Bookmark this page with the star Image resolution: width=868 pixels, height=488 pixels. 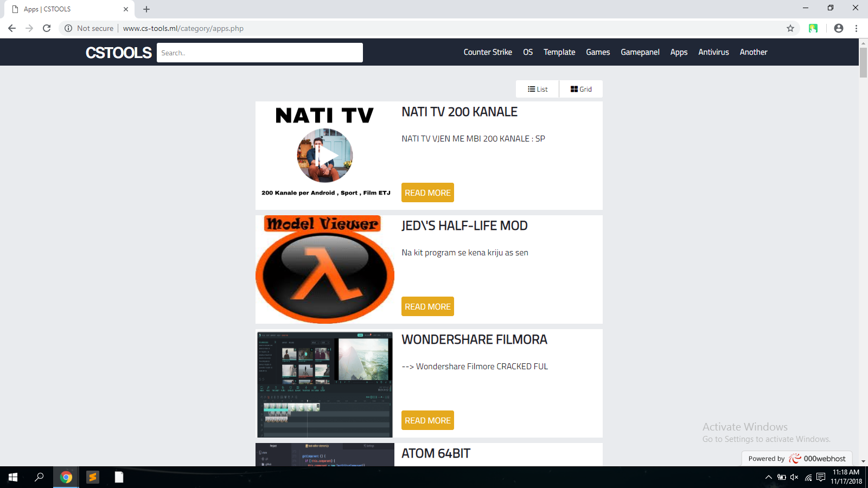tap(790, 28)
